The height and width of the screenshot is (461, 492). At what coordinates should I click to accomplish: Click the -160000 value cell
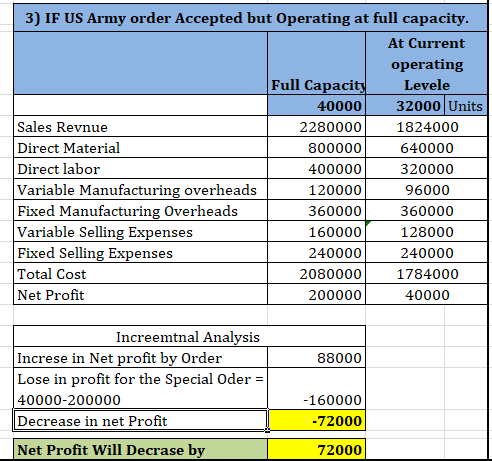[x=316, y=389]
